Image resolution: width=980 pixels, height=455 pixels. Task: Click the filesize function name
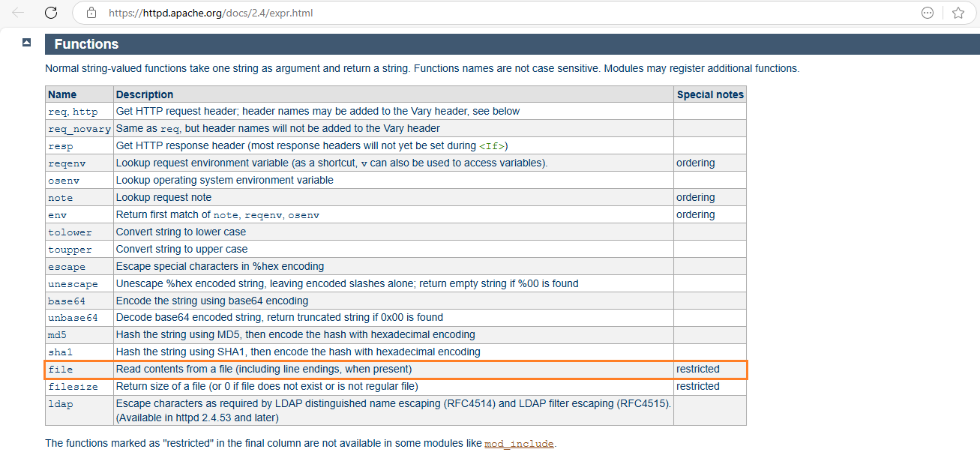point(73,387)
